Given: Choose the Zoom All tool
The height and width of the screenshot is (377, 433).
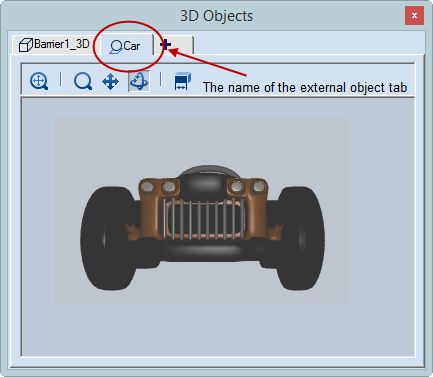Looking at the screenshot, I should (x=39, y=81).
